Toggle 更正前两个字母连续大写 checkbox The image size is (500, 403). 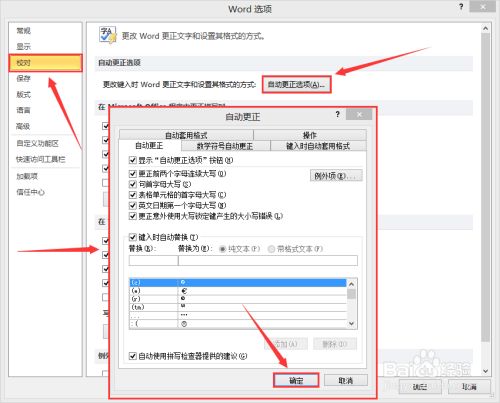pyautogui.click(x=133, y=174)
